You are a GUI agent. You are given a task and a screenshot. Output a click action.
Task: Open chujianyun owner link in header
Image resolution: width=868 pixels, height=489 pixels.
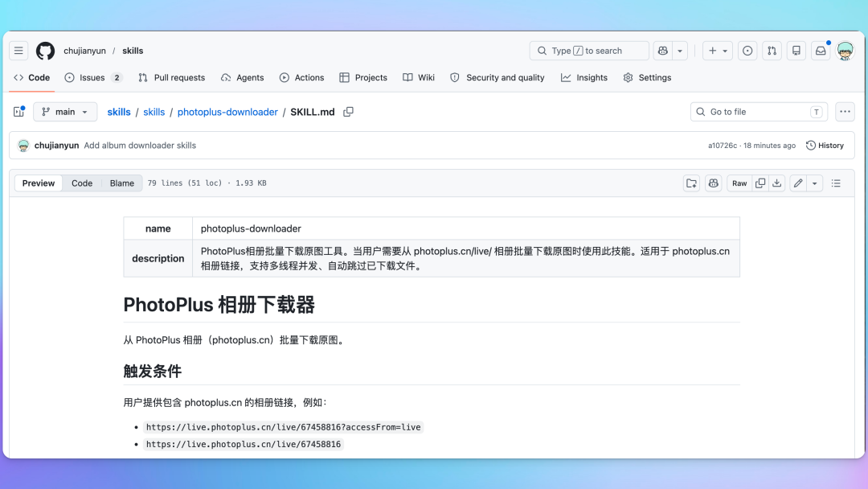coord(84,51)
